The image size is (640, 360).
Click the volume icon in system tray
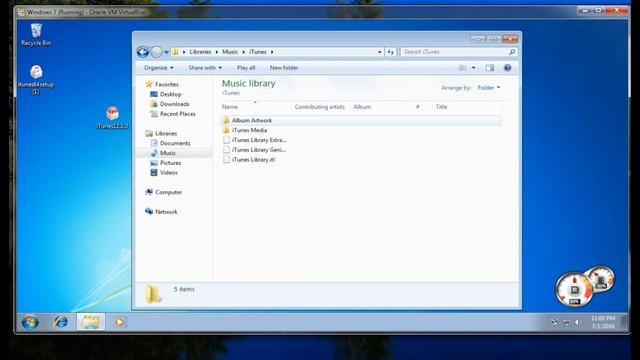(578, 322)
